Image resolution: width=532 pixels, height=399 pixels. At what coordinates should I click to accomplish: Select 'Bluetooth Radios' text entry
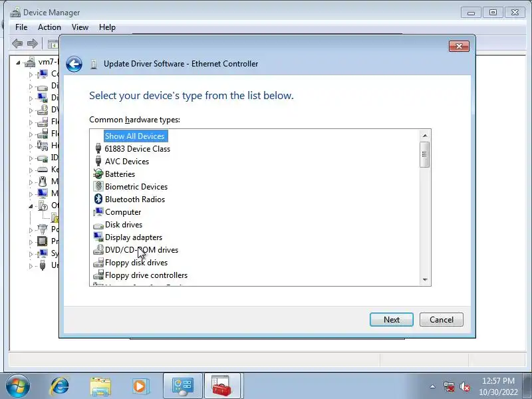click(135, 199)
